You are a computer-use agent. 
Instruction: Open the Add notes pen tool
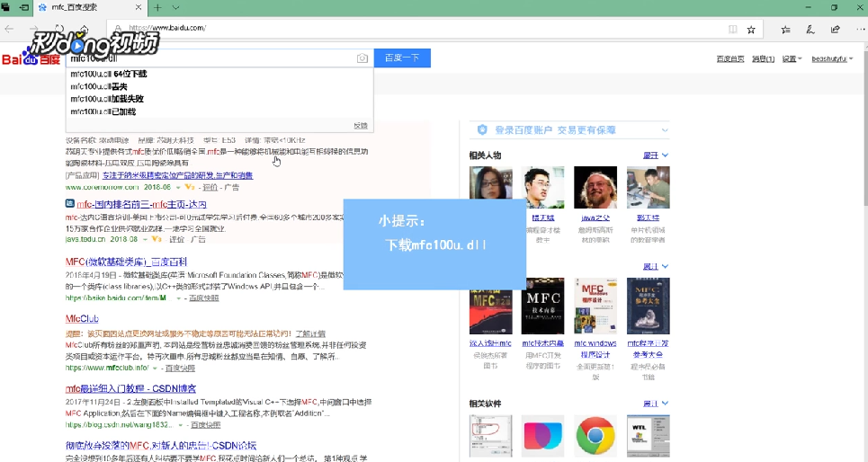[x=810, y=30]
